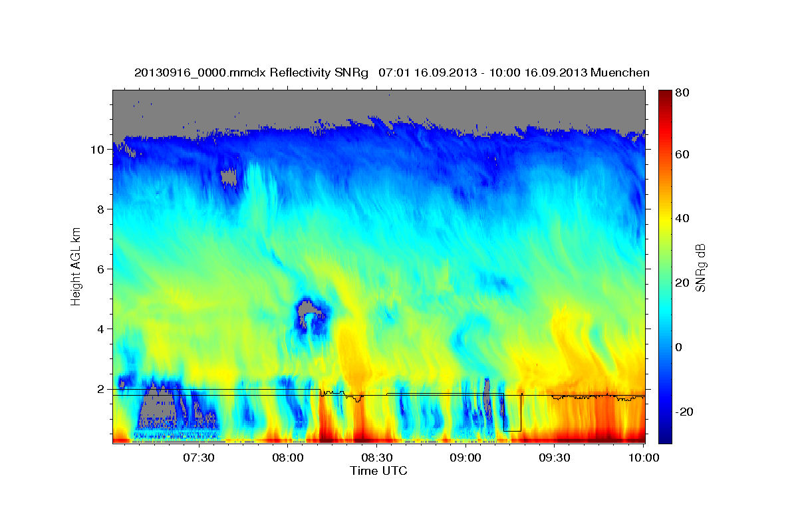Screen dimensions: 798x532
Task: Click the height axis label 8
Action: pyautogui.click(x=102, y=209)
